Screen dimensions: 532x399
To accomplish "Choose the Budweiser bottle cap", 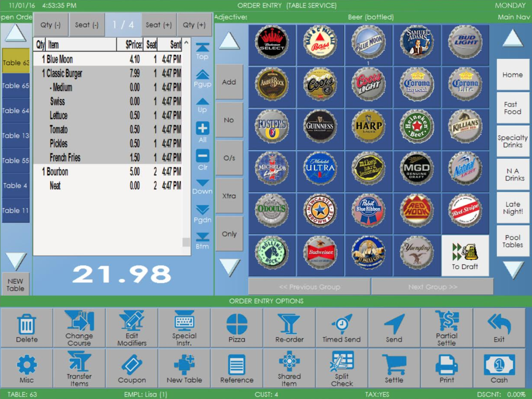I will click(x=320, y=253).
